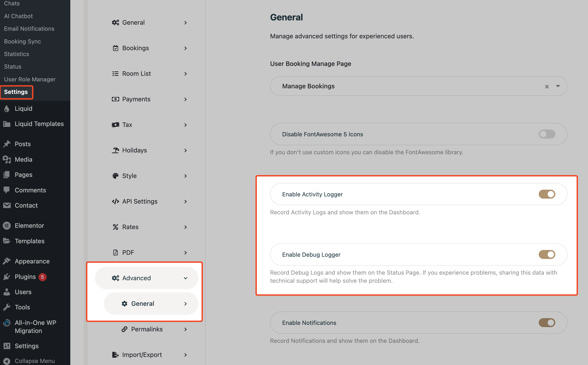
Task: Click the Import/Export icon
Action: click(116, 355)
